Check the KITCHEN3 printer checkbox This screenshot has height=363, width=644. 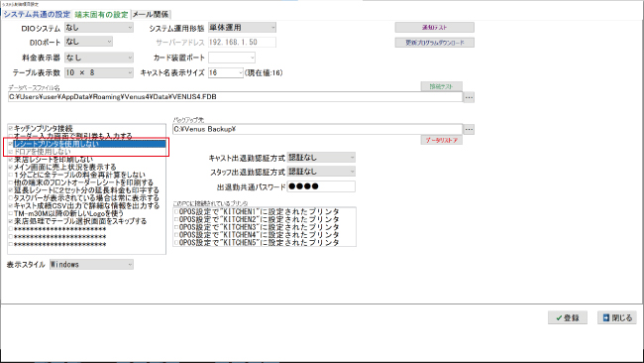[x=176, y=227]
